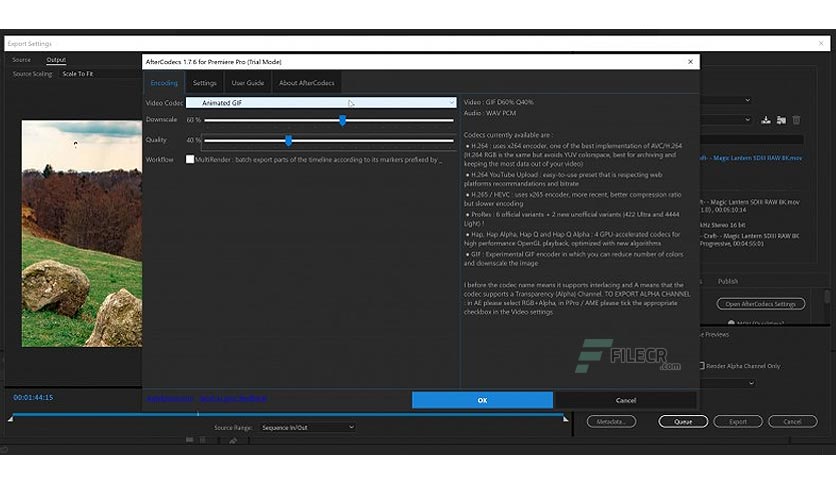836x484 pixels.
Task: Select the Source tab in Export Settings
Action: (21, 60)
